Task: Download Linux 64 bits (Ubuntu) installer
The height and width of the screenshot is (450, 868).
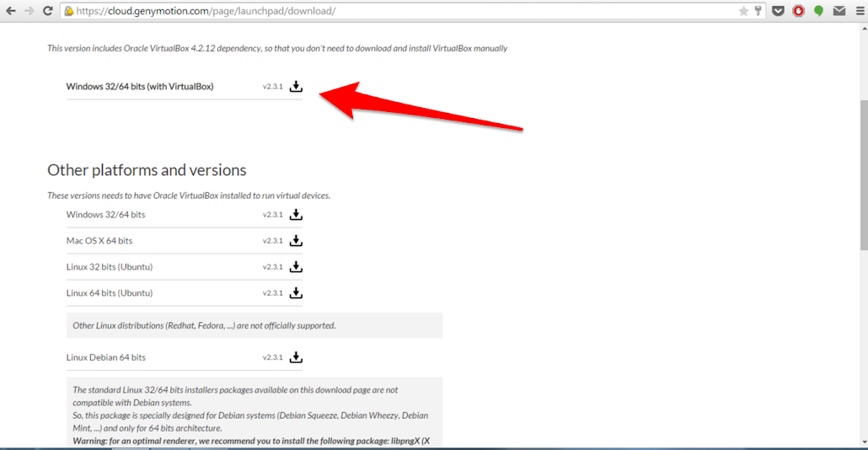Action: (x=296, y=292)
